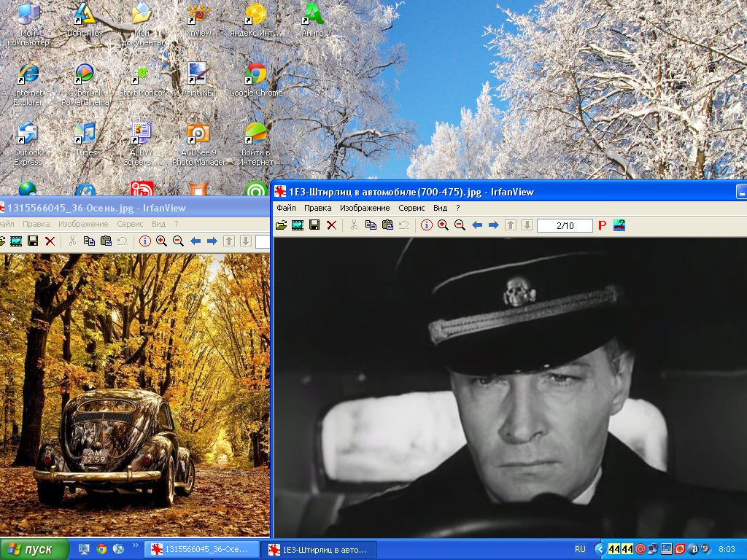
Task: Click the Open file icon in the Штирлиц window
Action: (x=281, y=225)
